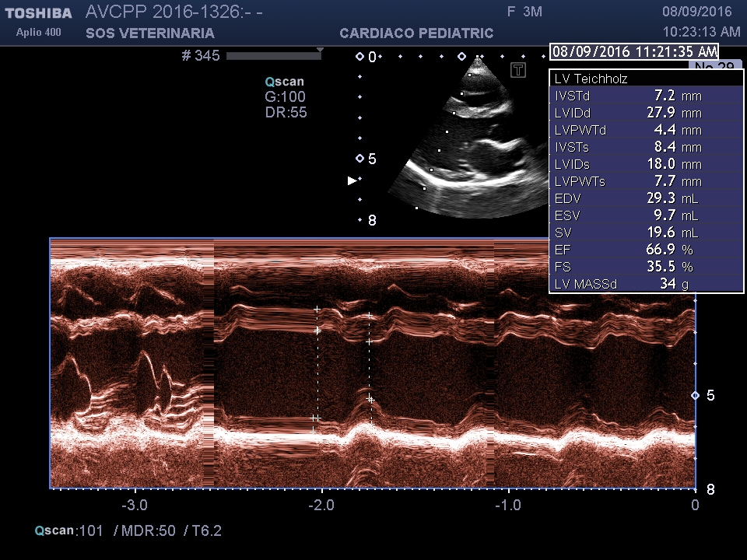
Task: Click the -2.0 second mark on time axis
Action: click(x=321, y=504)
